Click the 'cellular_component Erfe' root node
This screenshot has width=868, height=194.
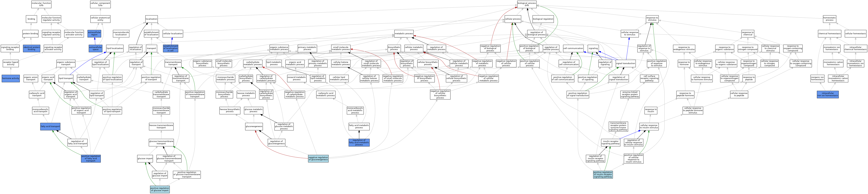100,4
